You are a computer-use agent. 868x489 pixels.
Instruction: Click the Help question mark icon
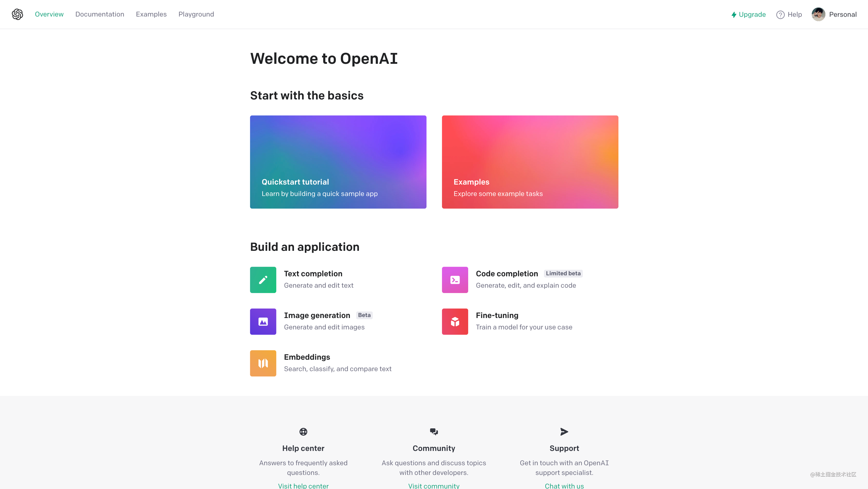coord(780,14)
